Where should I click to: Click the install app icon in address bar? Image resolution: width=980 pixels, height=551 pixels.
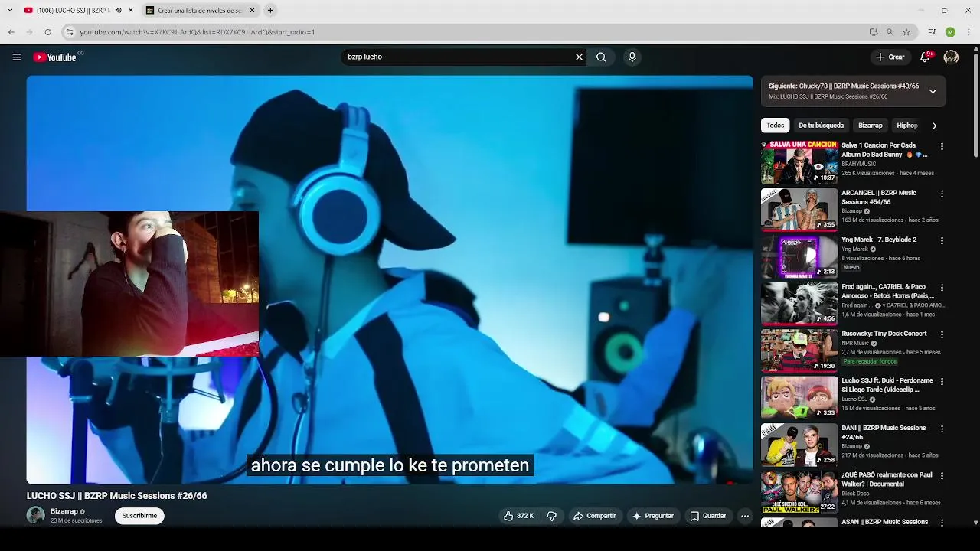coord(874,32)
